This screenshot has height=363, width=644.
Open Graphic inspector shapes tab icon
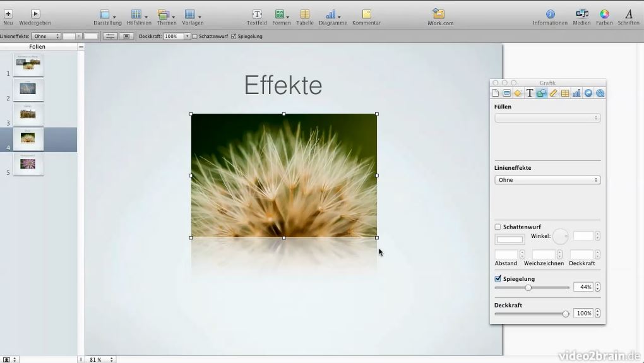pos(541,93)
